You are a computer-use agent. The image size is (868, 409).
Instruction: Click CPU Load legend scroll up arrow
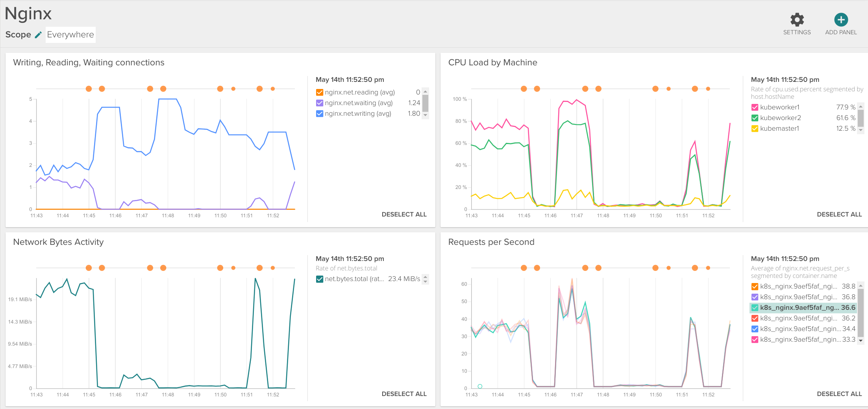coord(861,107)
